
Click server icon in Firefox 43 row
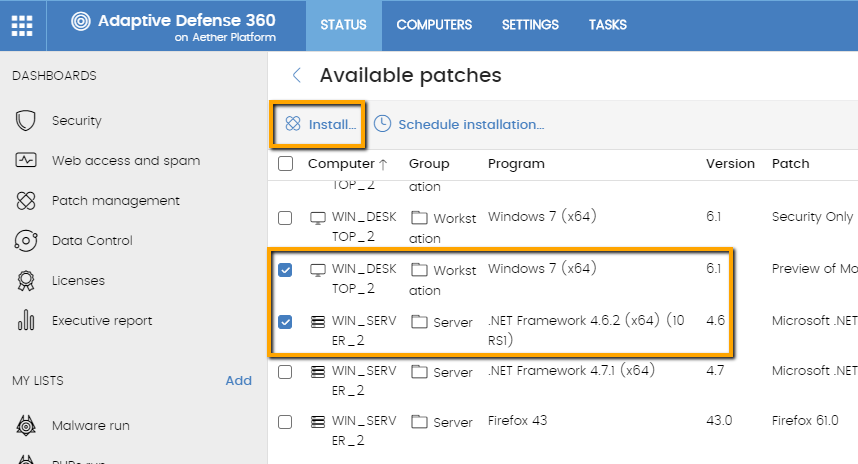(x=317, y=422)
